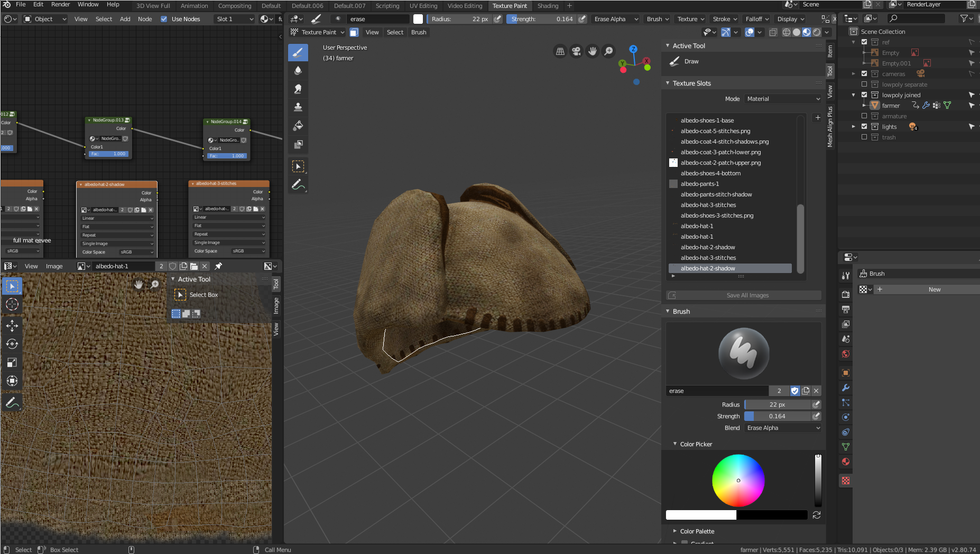This screenshot has width=980, height=554.
Task: Switch to the Scripting workspace tab
Action: [x=387, y=6]
